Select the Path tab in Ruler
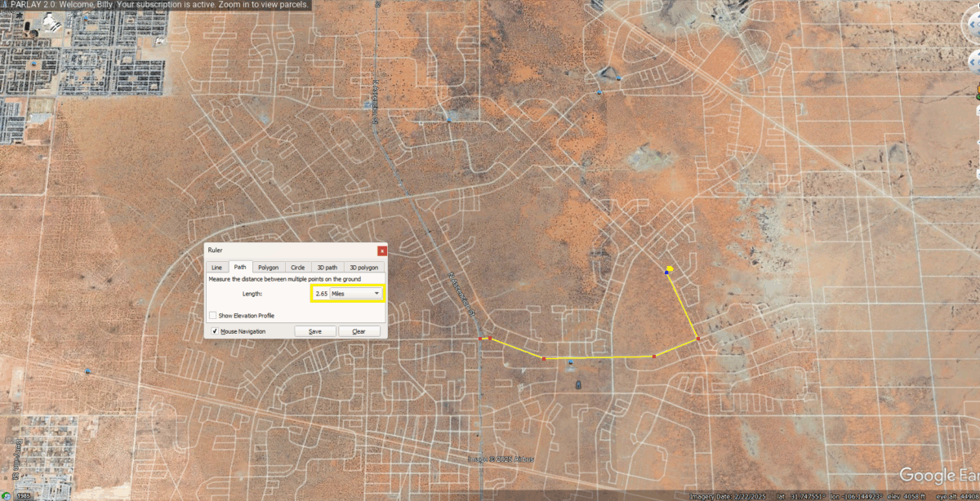This screenshot has width=980, height=501. click(x=240, y=267)
